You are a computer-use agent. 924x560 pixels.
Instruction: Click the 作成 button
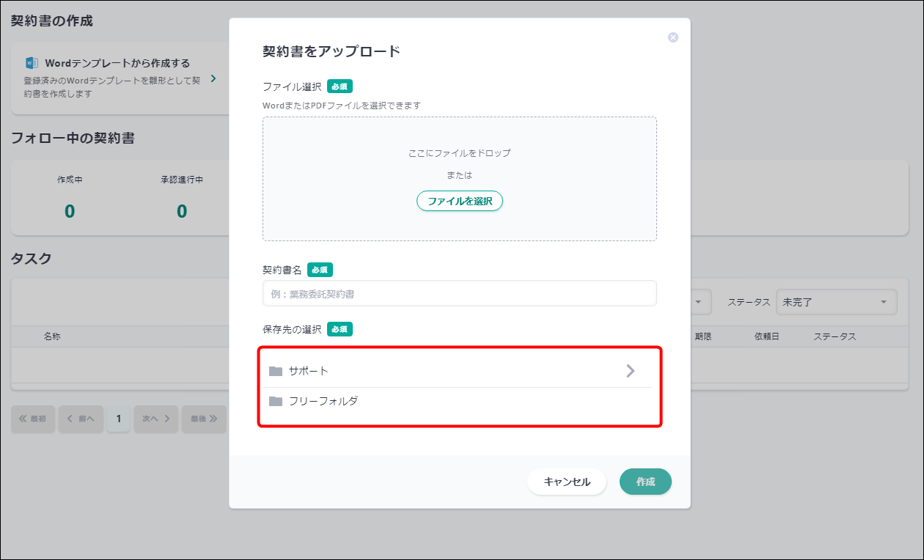(x=645, y=482)
